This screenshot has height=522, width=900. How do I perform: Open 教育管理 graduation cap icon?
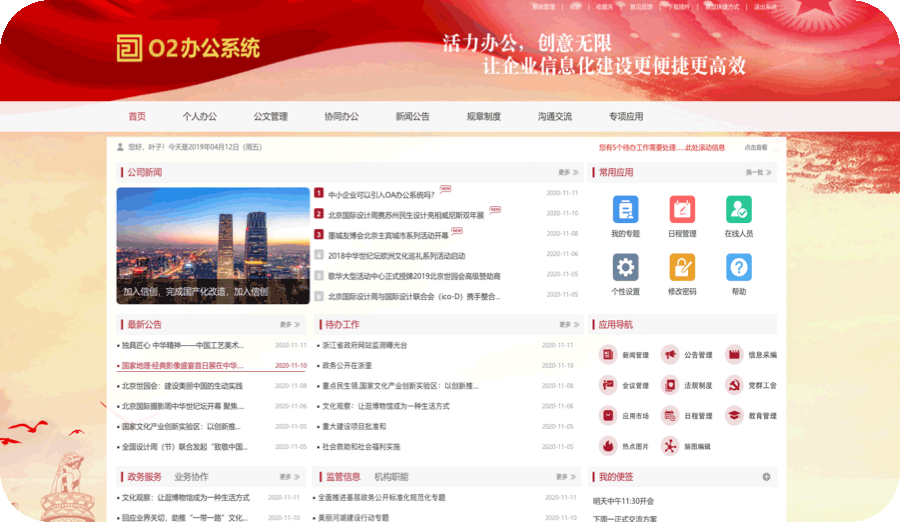[734, 416]
